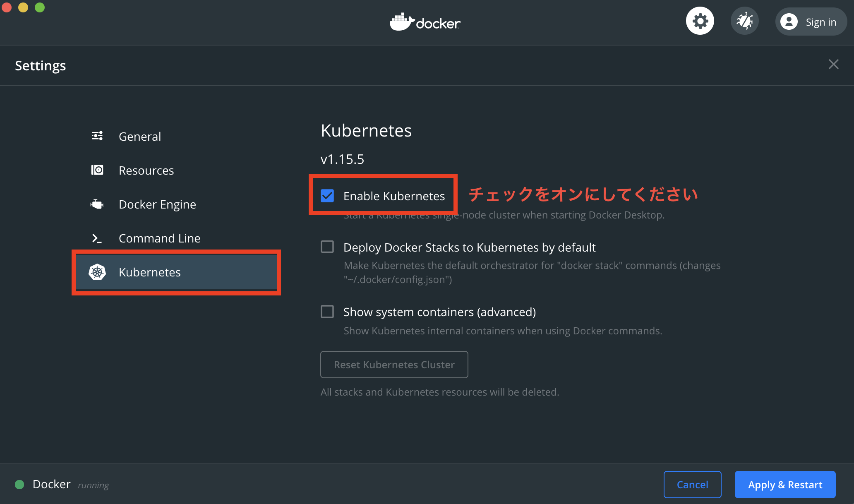The height and width of the screenshot is (504, 854).
Task: Check Show system containers (advanced)
Action: tap(327, 312)
